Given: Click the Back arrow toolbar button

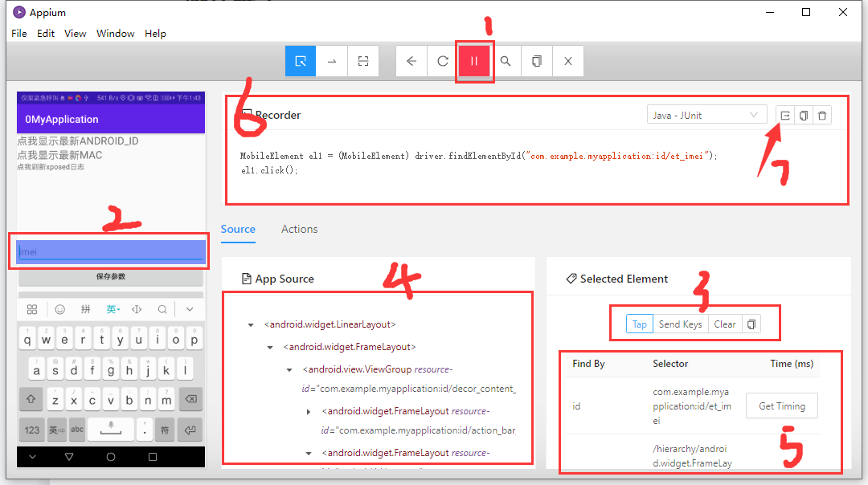Looking at the screenshot, I should (x=411, y=61).
